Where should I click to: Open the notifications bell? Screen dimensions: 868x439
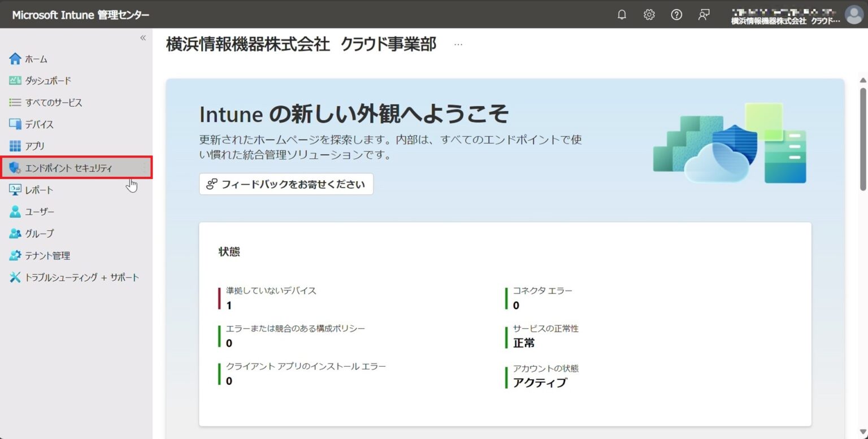(x=622, y=15)
